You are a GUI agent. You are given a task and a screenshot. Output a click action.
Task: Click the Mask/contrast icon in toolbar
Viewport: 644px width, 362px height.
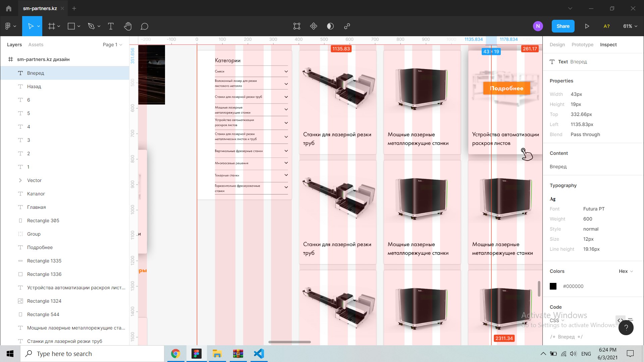tap(330, 26)
